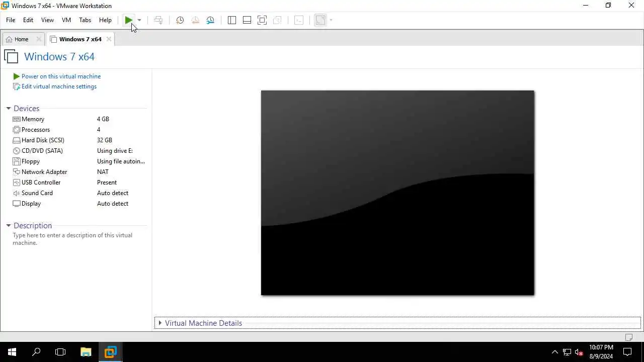Viewport: 644px width, 362px height.
Task: Click the Sound Card speaker icon
Action: point(17,193)
